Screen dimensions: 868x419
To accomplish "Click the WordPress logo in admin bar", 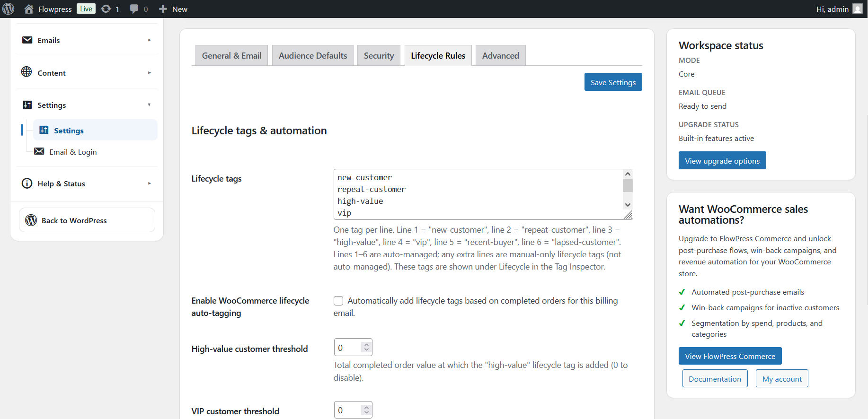I will (9, 9).
